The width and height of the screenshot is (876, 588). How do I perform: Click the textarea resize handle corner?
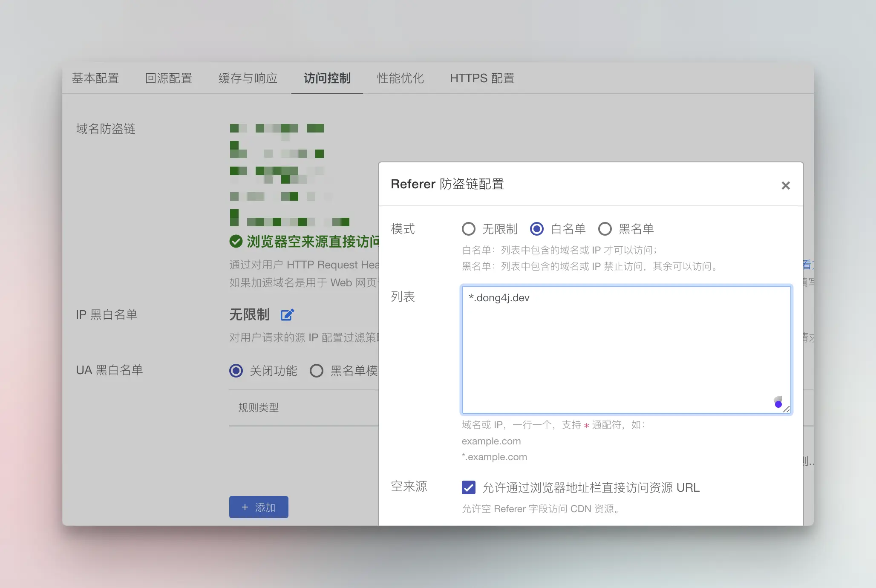click(x=787, y=409)
